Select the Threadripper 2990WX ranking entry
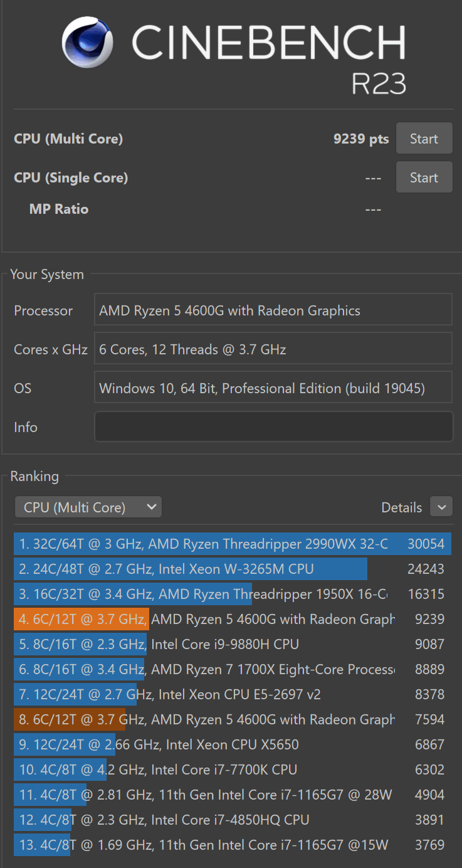This screenshot has width=462, height=868. [232, 544]
